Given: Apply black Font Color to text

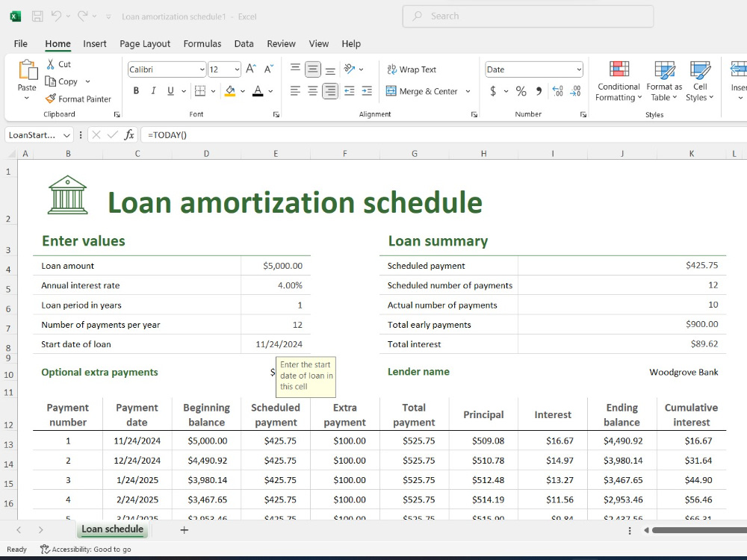Looking at the screenshot, I should click(258, 91).
